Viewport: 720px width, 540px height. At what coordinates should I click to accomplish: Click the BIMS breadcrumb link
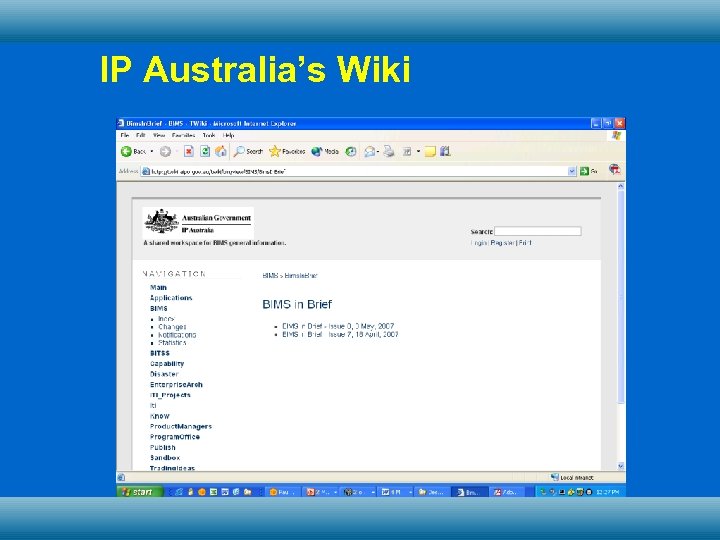[x=270, y=276]
